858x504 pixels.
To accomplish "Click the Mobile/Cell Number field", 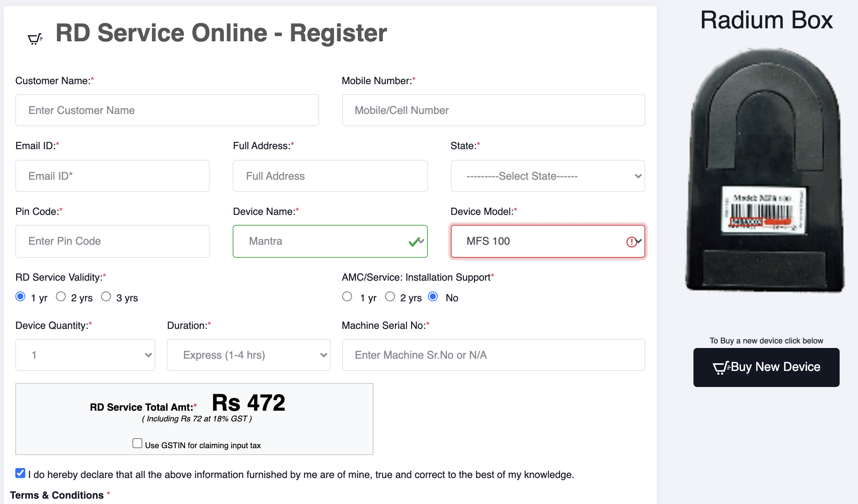I will [x=493, y=110].
